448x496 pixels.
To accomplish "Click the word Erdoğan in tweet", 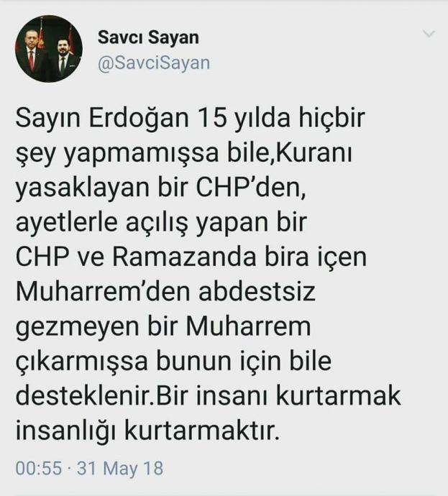I will tap(140, 119).
